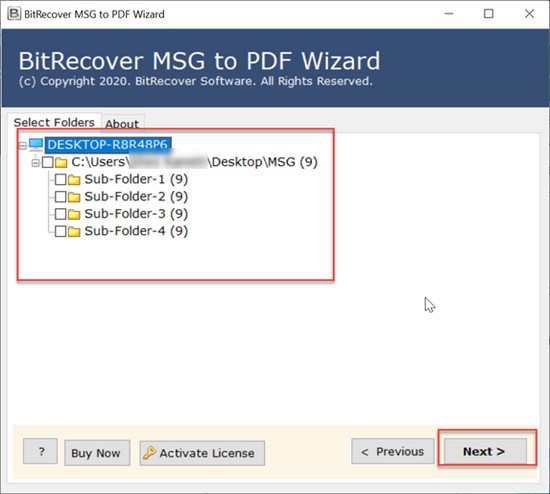Open the Select Folders tab

tap(54, 122)
